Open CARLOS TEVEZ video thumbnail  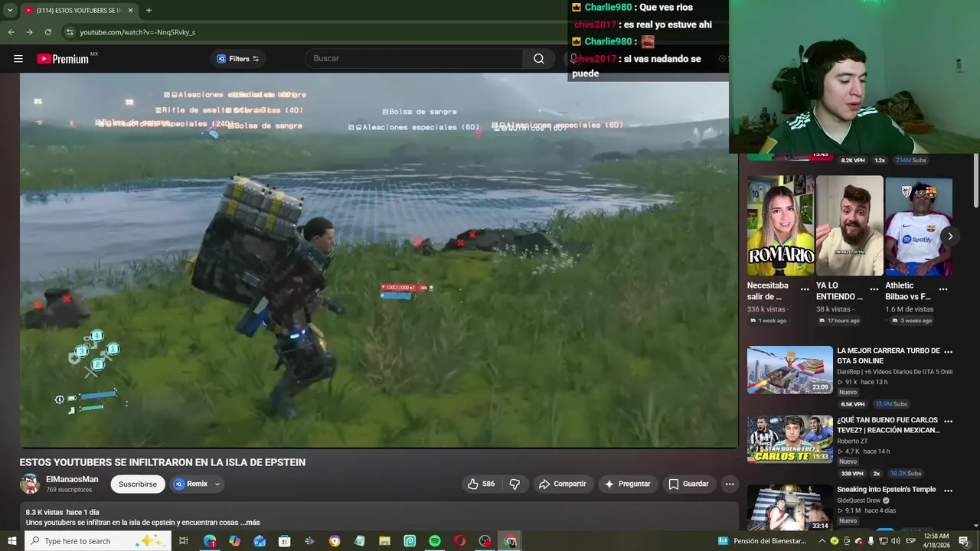(x=789, y=439)
